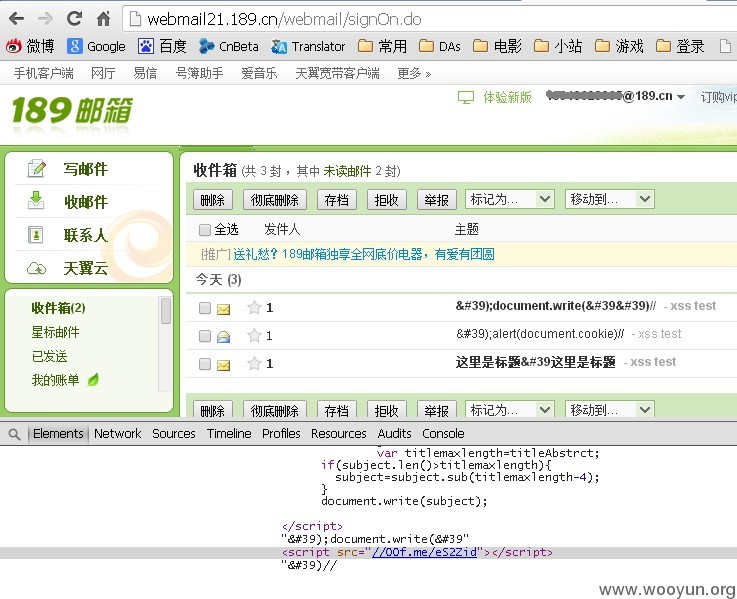737x599 pixels.
Task: Open the DAs bookmarks folder
Action: click(x=439, y=46)
